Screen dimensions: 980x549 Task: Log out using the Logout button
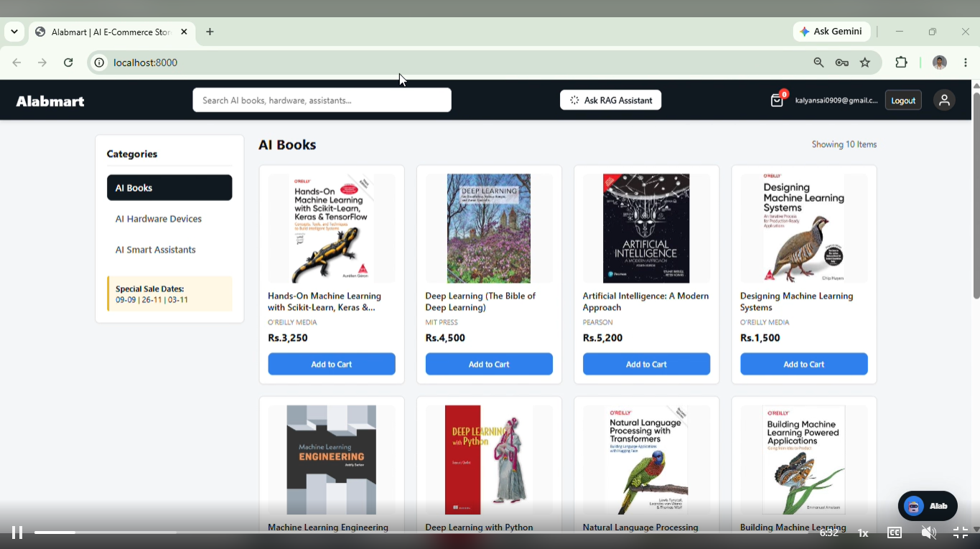(x=903, y=100)
